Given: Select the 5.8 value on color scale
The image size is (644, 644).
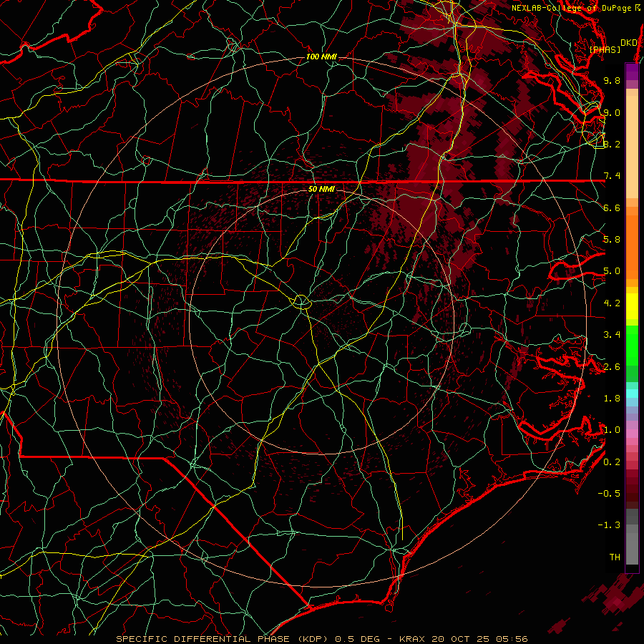Looking at the screenshot, I should pyautogui.click(x=612, y=240).
